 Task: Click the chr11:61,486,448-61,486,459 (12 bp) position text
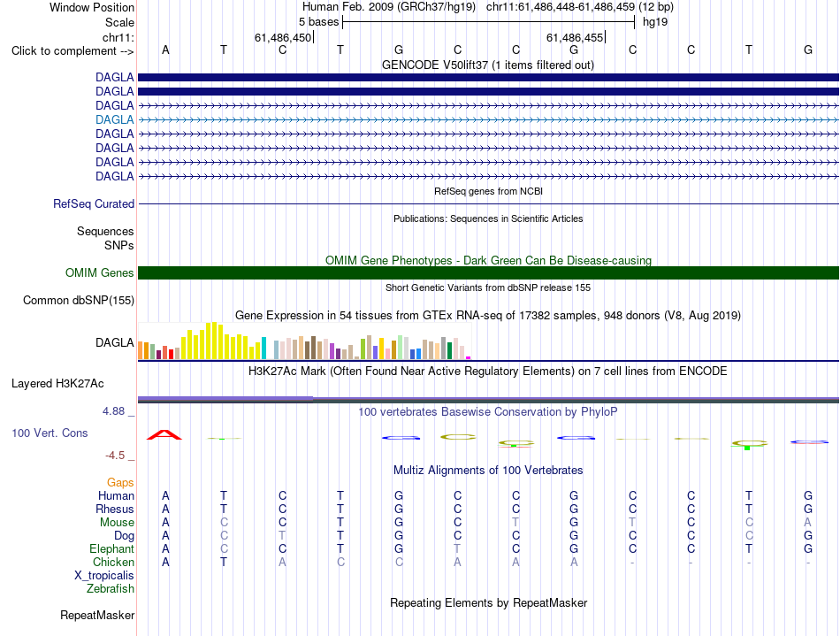tap(580, 7)
